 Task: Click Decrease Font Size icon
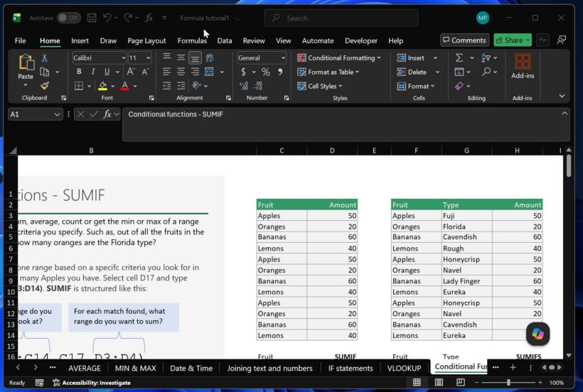coord(145,72)
